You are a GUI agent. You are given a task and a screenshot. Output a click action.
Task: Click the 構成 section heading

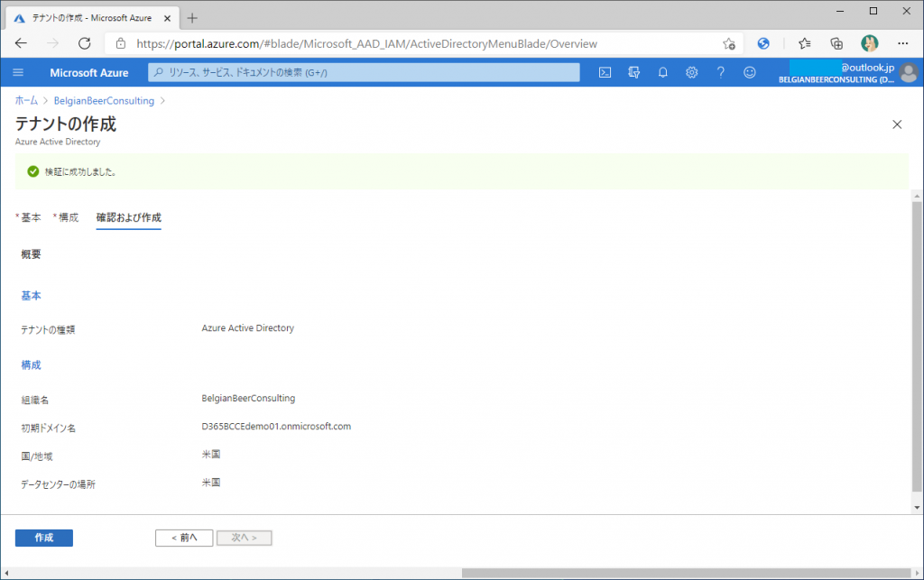pos(32,365)
